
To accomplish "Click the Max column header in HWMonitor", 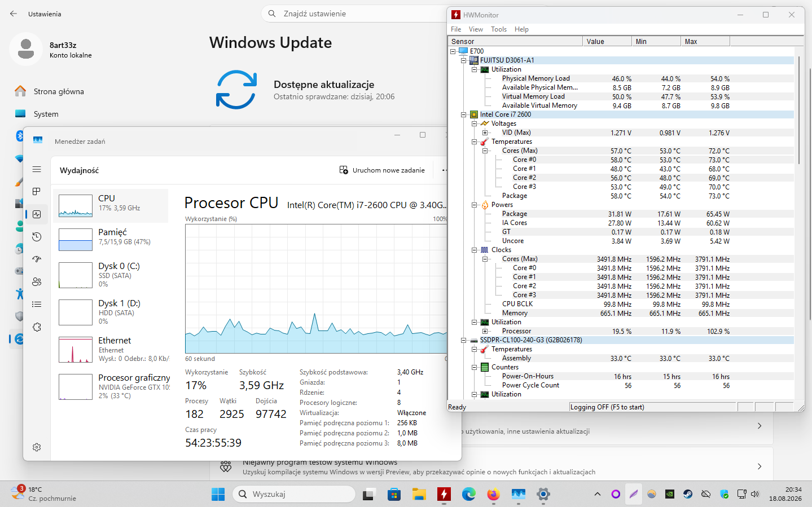I will (x=705, y=41).
